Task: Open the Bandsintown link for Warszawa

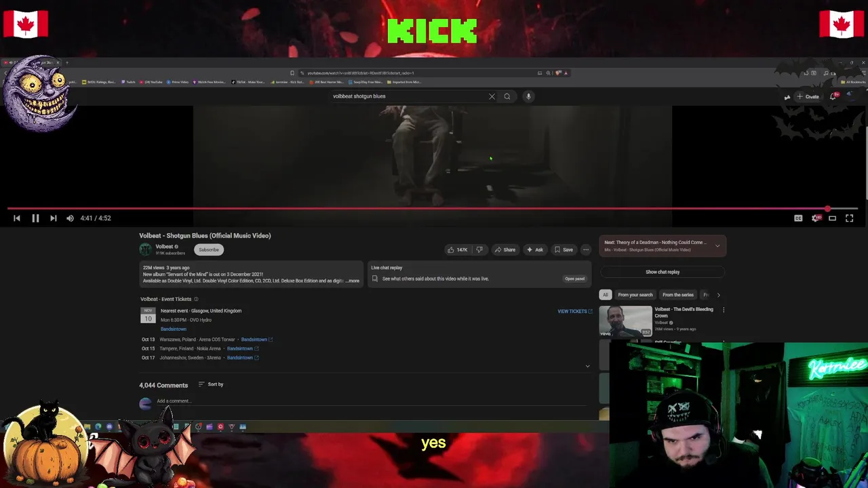Action: (256, 340)
